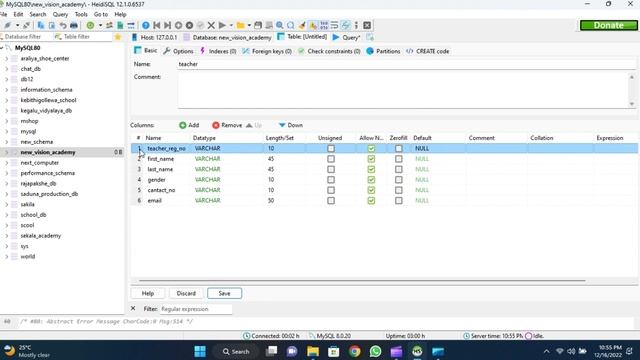Screen dimensions: 640x360
Task: Click the Help question mark toolbar icon
Action: [x=145, y=25]
